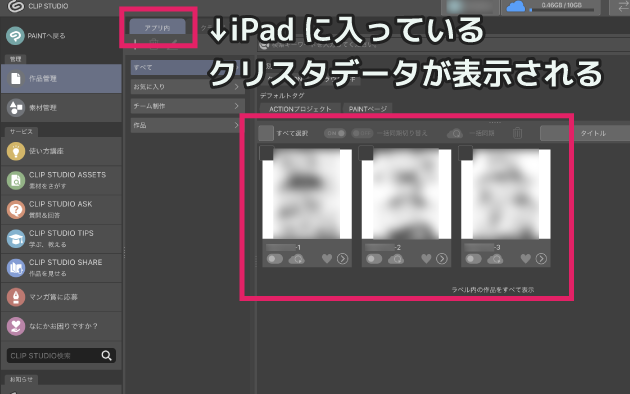Switch to the アプリ内 tab
The height and width of the screenshot is (394, 630).
158,27
